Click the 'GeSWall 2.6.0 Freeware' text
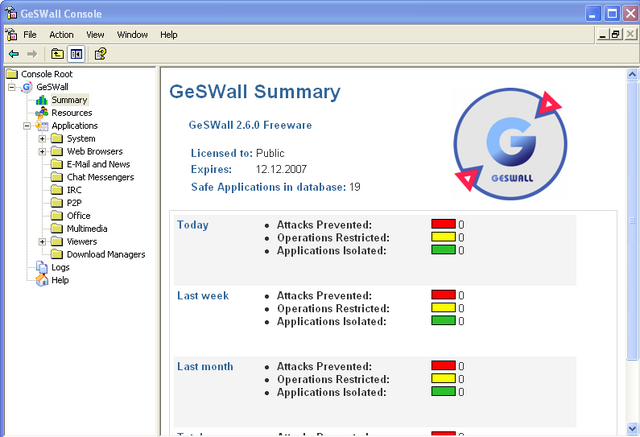This screenshot has height=437, width=640. click(x=250, y=125)
